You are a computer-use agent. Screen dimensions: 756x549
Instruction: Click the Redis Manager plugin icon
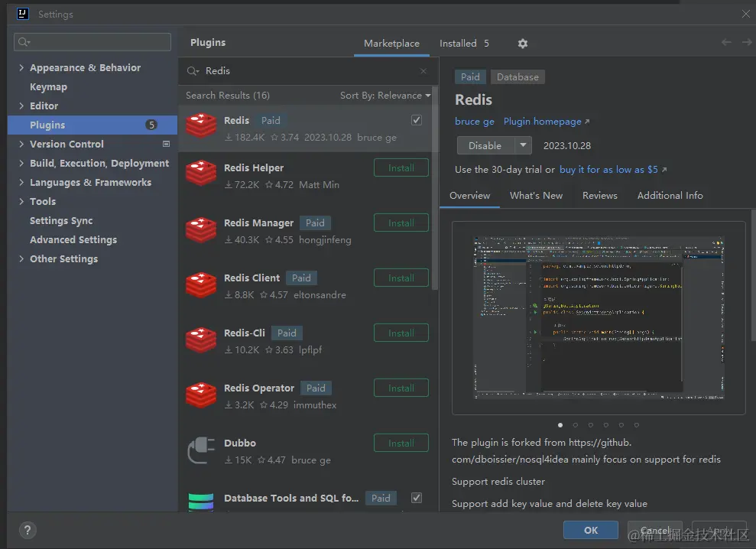pos(201,229)
